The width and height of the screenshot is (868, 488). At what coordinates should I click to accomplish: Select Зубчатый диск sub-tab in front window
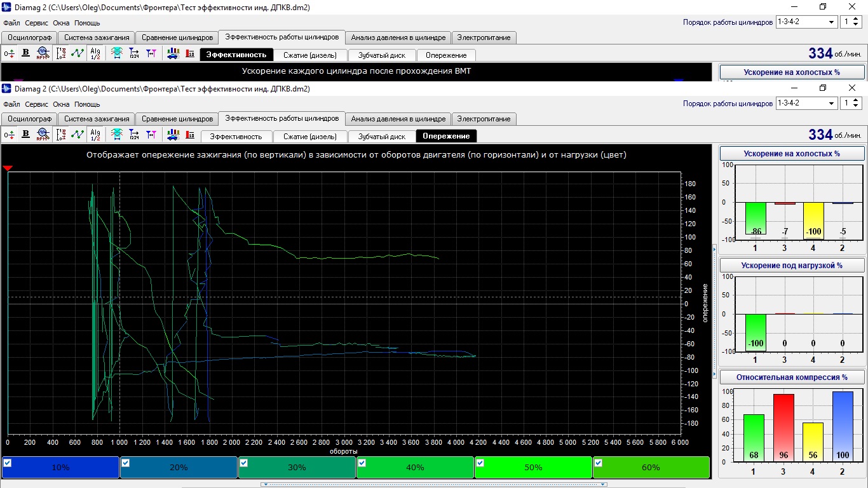pyautogui.click(x=381, y=136)
